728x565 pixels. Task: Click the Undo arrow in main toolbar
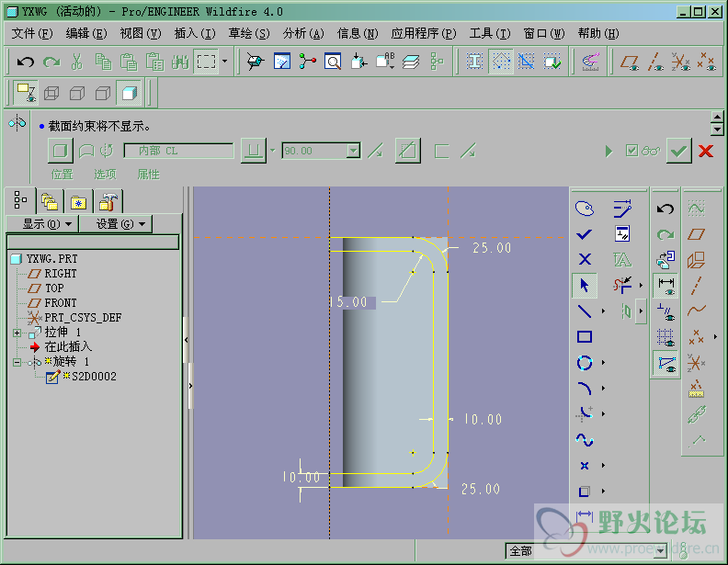(x=26, y=62)
